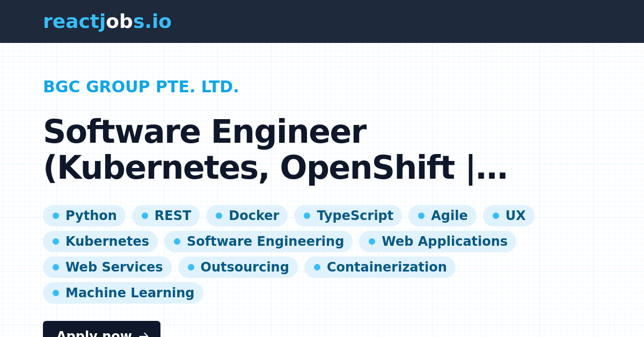Select the Web Applications tag
The height and width of the screenshot is (337, 644).
click(x=437, y=241)
